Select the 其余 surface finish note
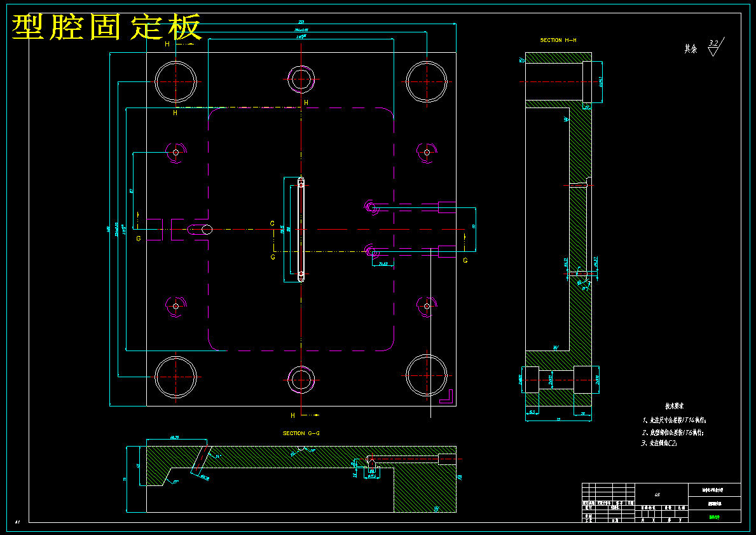 [x=691, y=49]
